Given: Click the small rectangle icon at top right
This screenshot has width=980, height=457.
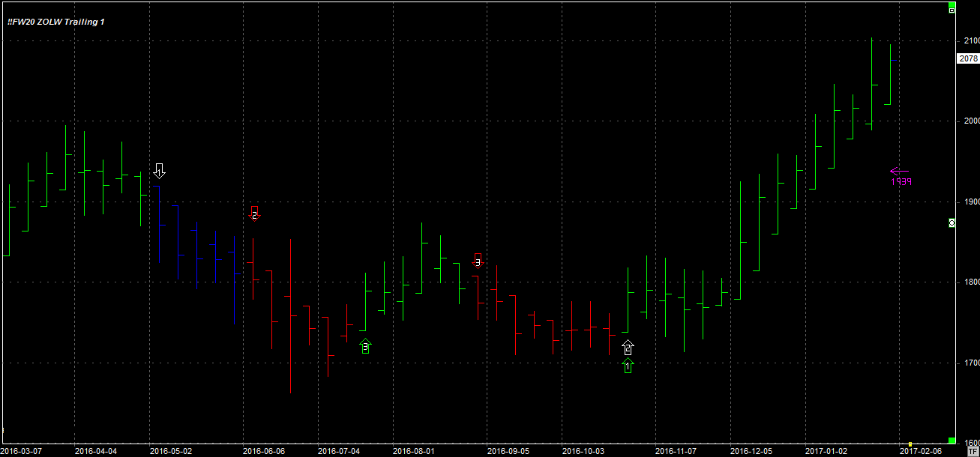Looking at the screenshot, I should (x=952, y=10).
